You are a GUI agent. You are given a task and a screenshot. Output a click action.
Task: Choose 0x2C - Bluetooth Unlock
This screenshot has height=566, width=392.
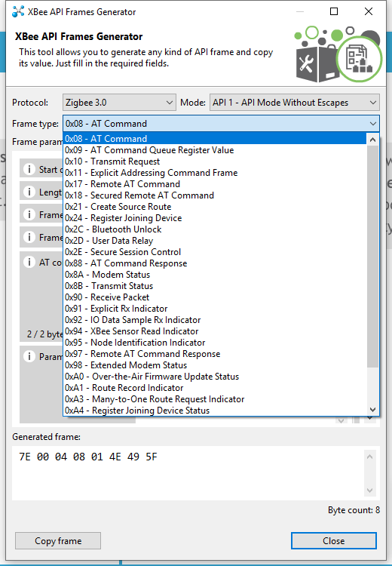click(215, 229)
